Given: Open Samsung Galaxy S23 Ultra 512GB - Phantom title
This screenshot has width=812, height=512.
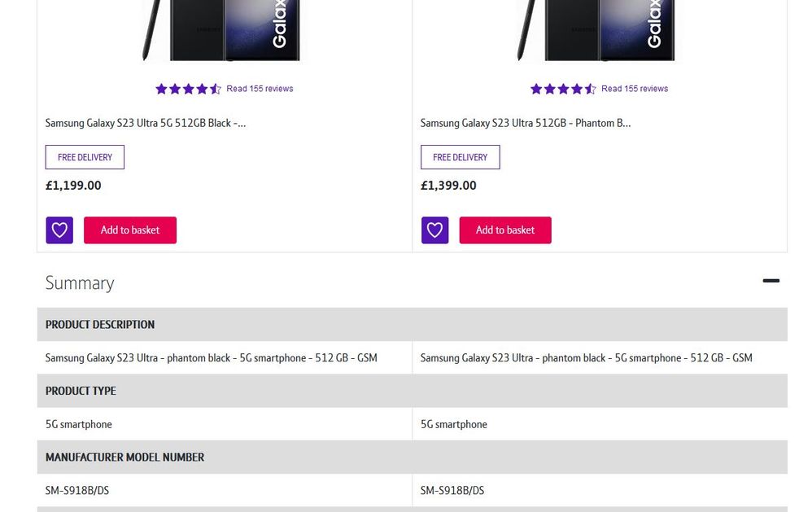Looking at the screenshot, I should click(x=526, y=123).
